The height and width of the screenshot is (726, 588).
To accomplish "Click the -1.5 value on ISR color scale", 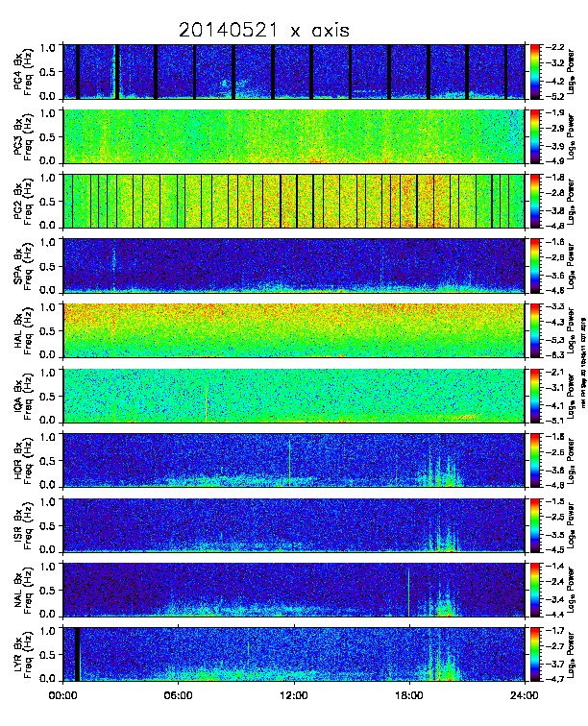I will [554, 501].
